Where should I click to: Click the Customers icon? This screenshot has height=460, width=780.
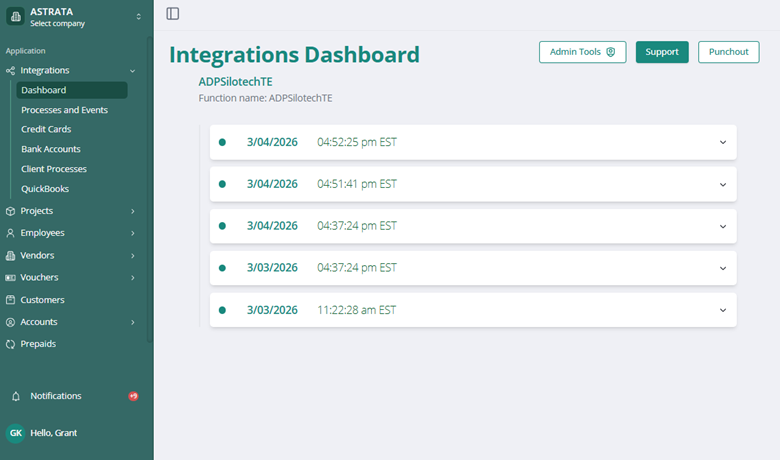10,300
